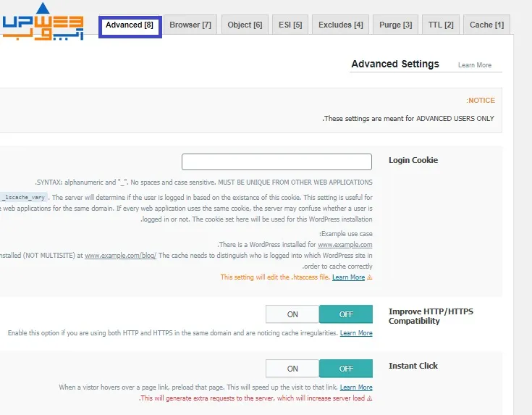Click the Improve HTTP/HTTPS Compatibility label

[431, 317]
